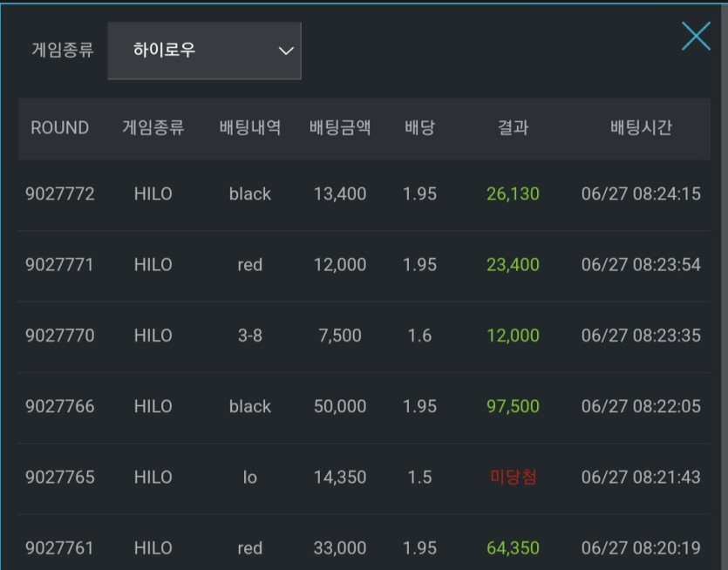Click black bet in row 9027772
The width and height of the screenshot is (728, 570).
[x=249, y=194]
